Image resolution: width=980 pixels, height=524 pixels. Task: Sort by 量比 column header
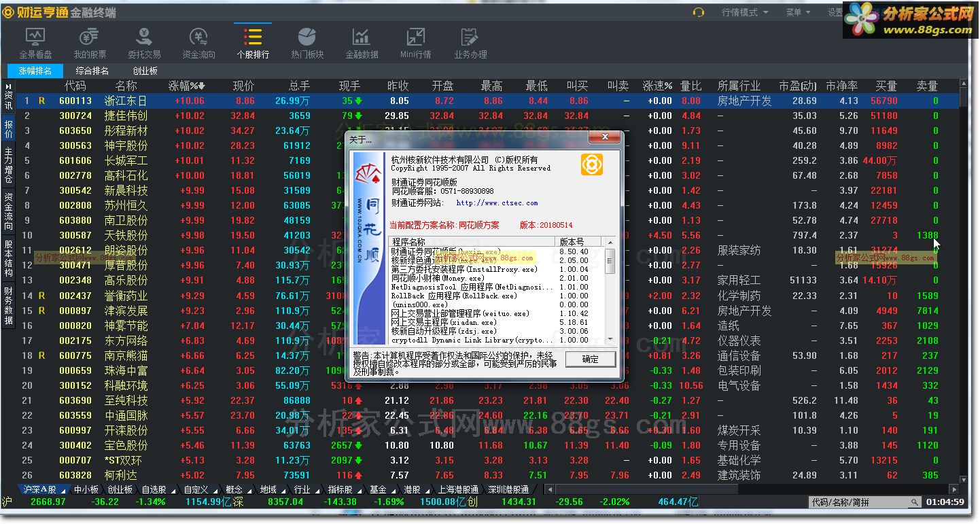tap(690, 86)
